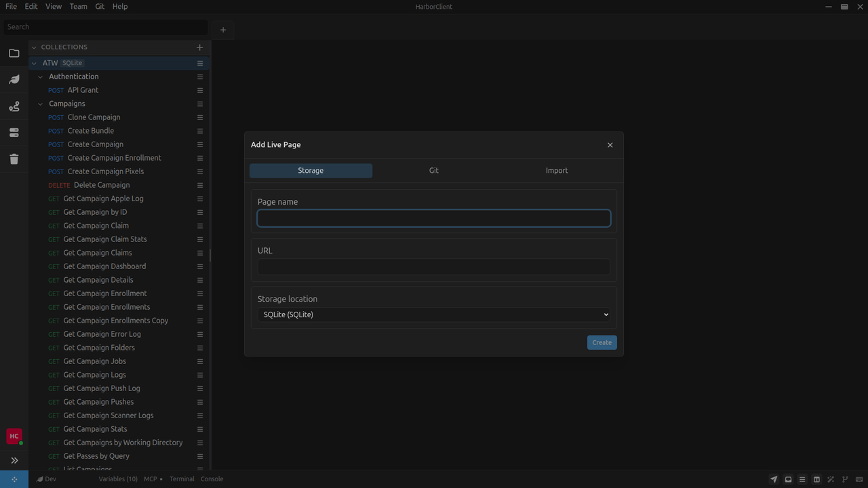Open the Storage location dropdown
868x488 pixels.
click(x=434, y=314)
